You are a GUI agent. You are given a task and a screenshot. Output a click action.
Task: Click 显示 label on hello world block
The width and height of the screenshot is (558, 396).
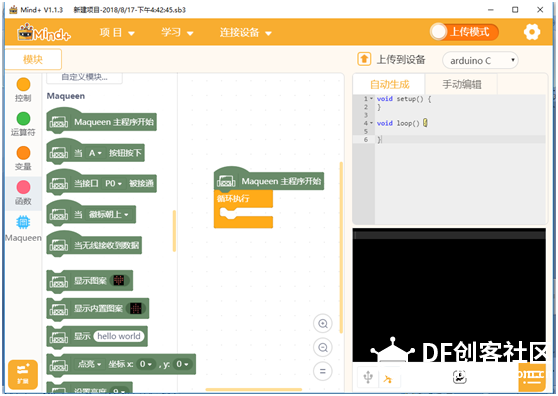click(82, 336)
